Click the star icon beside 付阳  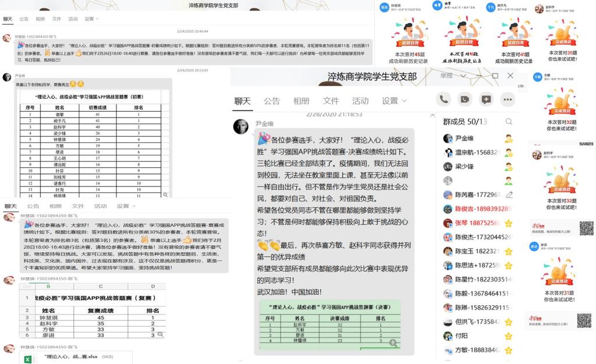(509, 336)
